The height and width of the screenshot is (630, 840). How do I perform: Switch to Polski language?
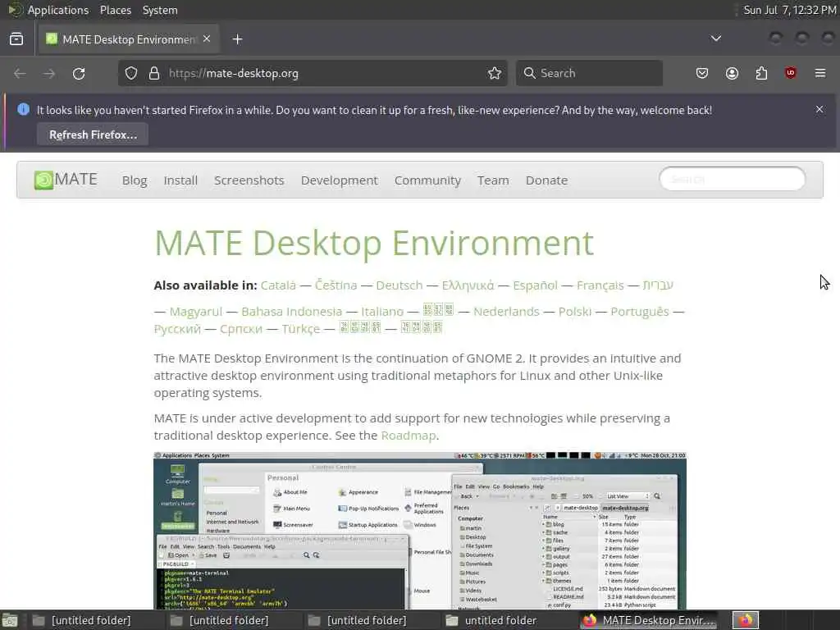coord(575,311)
